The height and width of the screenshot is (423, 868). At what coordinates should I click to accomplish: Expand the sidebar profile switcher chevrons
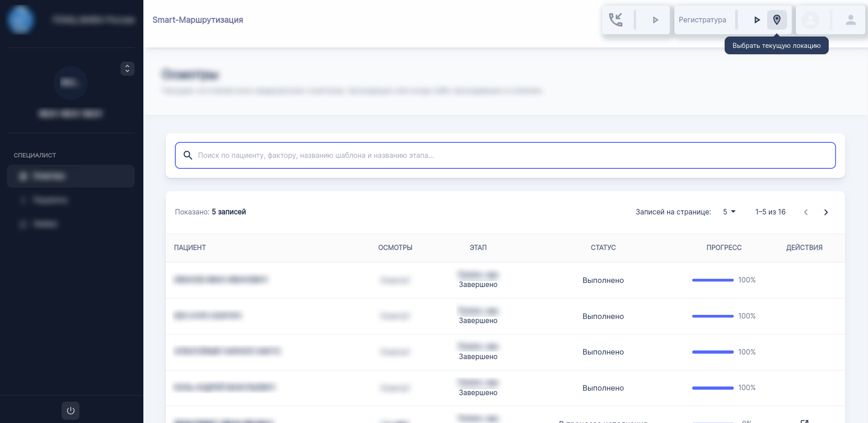127,68
